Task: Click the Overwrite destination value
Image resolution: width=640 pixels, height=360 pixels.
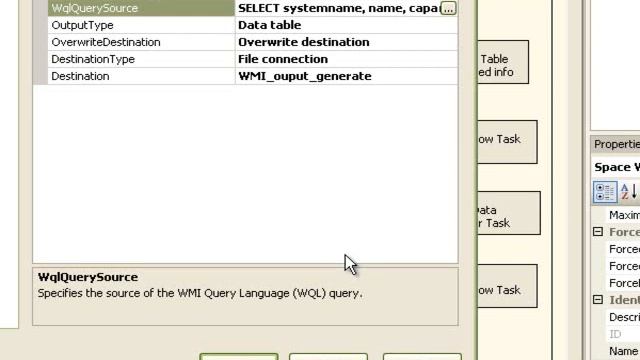Action: click(304, 42)
